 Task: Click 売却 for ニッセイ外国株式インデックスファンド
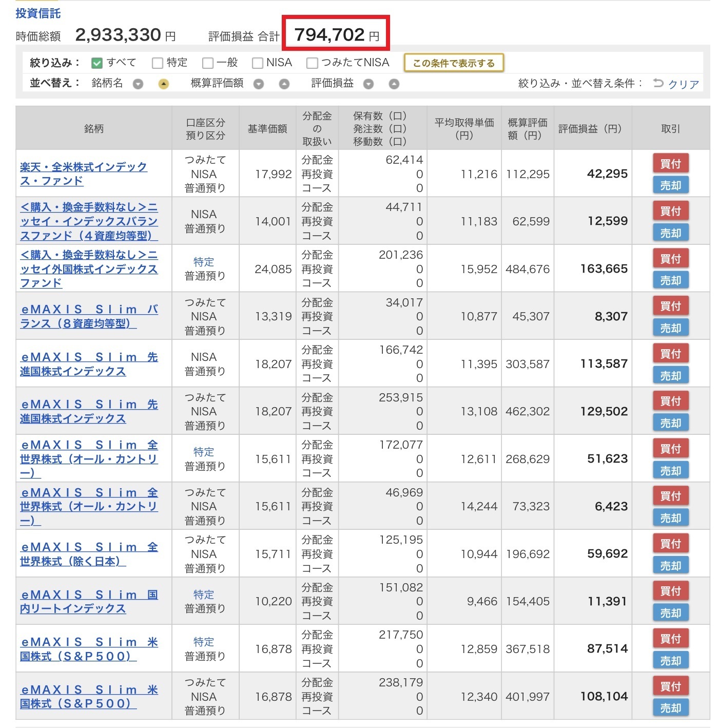click(x=670, y=281)
